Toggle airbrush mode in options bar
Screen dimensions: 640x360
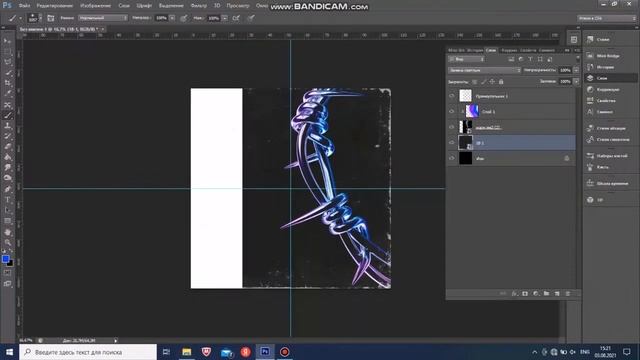(236, 18)
